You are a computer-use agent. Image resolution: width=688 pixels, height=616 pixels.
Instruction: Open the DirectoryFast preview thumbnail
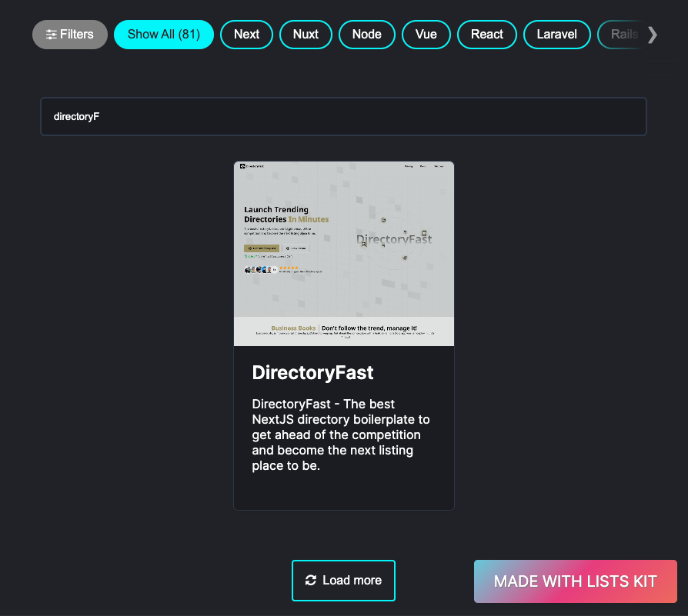[x=344, y=254]
